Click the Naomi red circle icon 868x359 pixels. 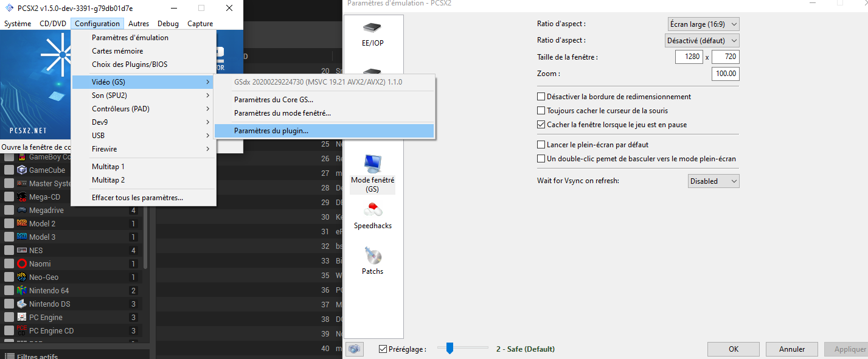tap(22, 264)
